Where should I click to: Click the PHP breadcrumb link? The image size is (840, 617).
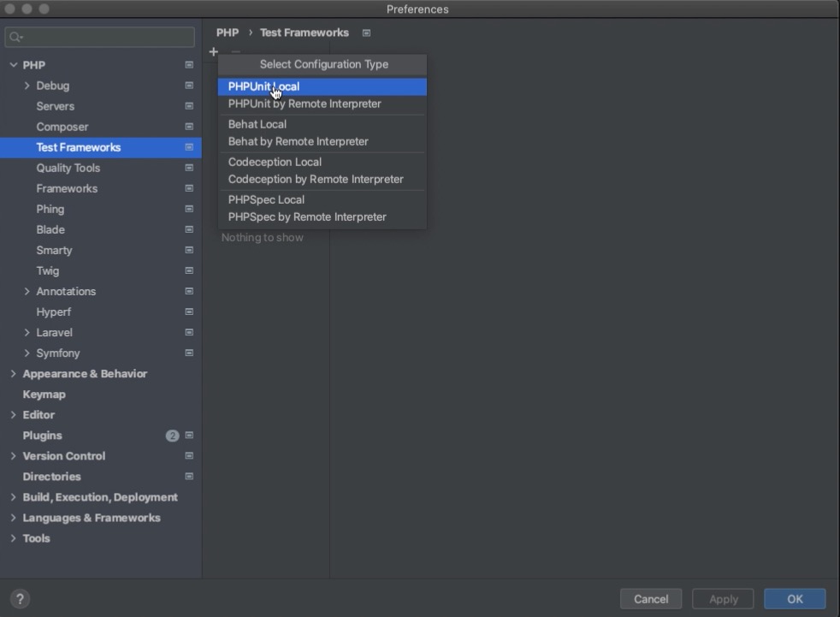(228, 33)
